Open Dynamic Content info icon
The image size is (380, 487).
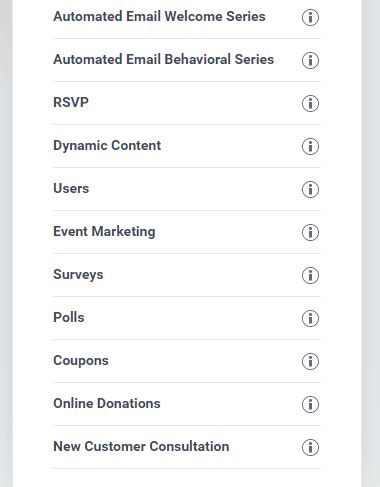click(310, 146)
